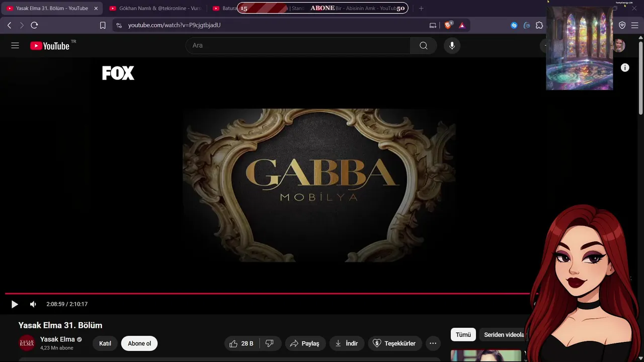Open the Yasak Elma channel name link
Viewport: 644px width, 362px height.
pos(57,339)
